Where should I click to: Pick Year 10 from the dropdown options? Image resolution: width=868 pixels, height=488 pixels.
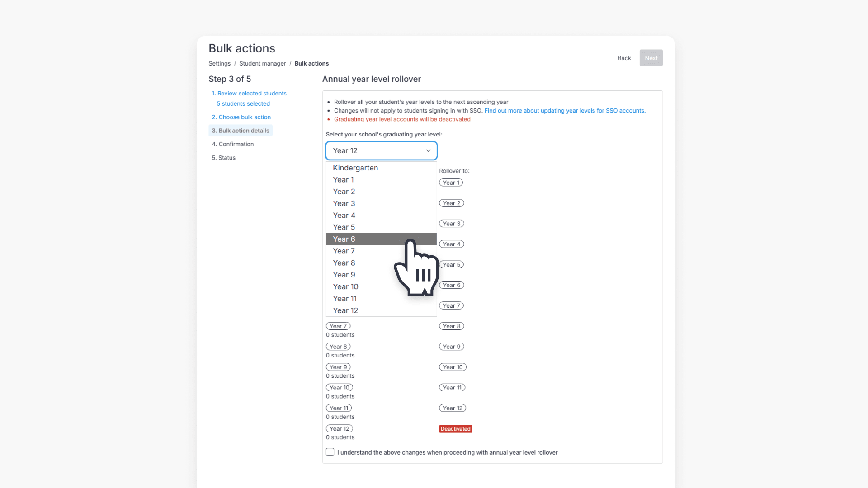pos(345,286)
